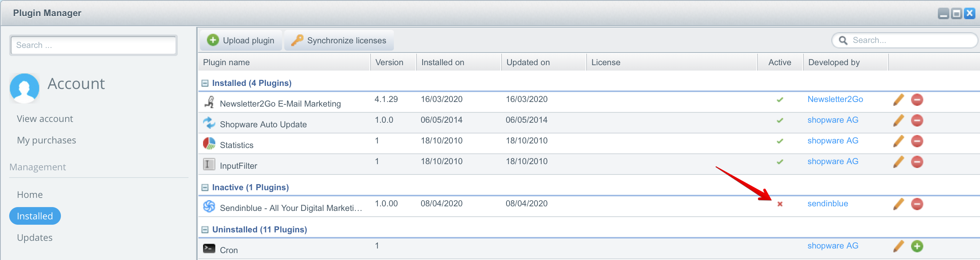Click the magnifier icon in the top-right search
The width and height of the screenshot is (980, 260).
click(x=843, y=40)
